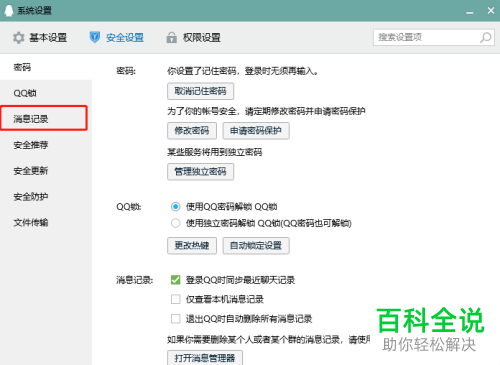Click the blue shield icon for 安全设置

[95, 37]
